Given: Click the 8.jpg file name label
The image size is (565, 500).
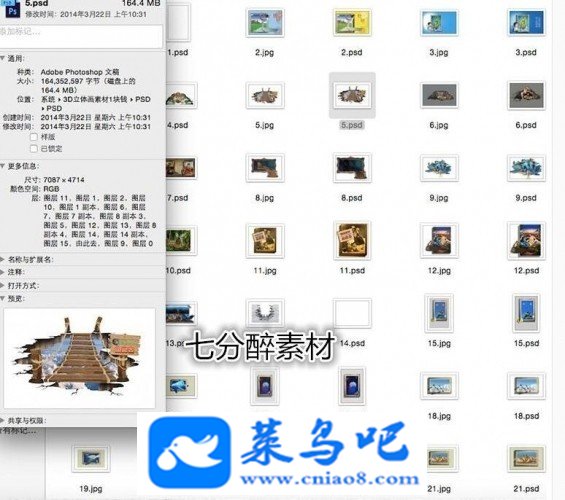Looking at the screenshot, I should [x=265, y=198].
